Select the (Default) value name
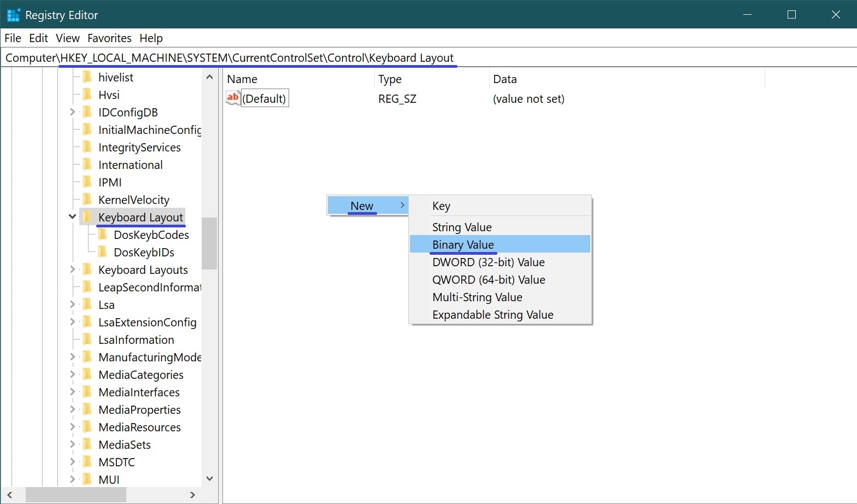This screenshot has height=504, width=857. coord(265,98)
